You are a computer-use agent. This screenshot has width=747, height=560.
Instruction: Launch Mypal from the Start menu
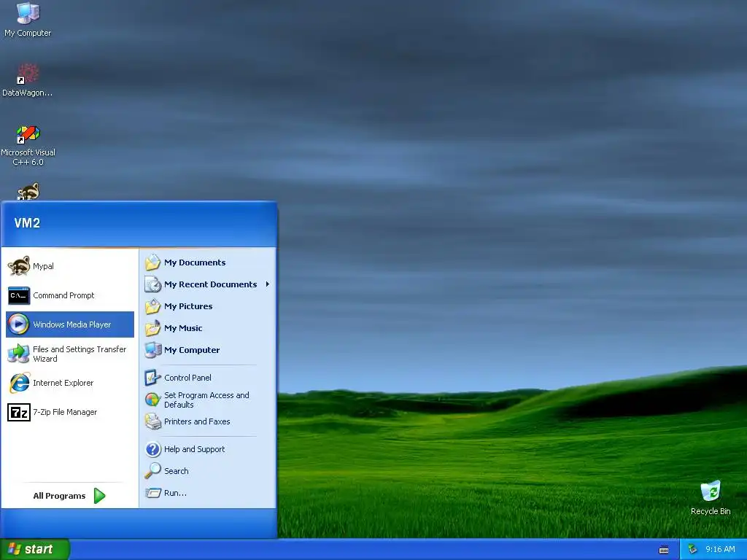coord(69,266)
